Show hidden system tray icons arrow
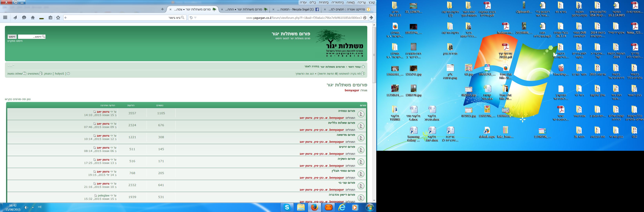 (x=33, y=207)
